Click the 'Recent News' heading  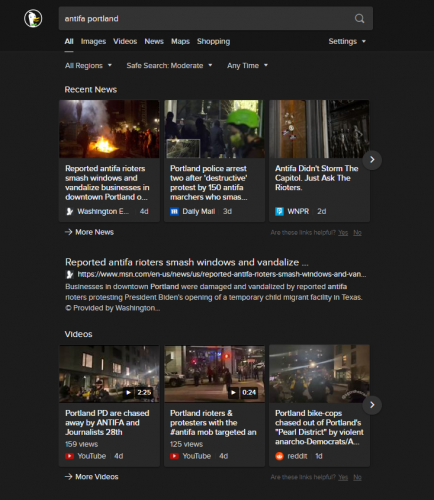tap(91, 90)
